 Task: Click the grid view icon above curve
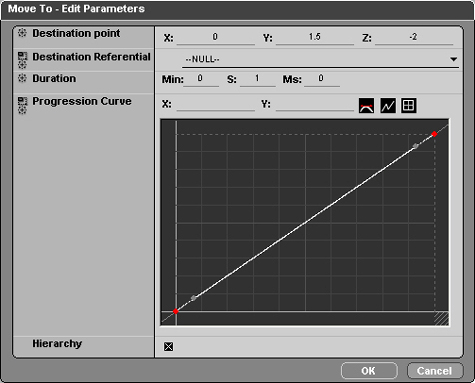click(409, 106)
